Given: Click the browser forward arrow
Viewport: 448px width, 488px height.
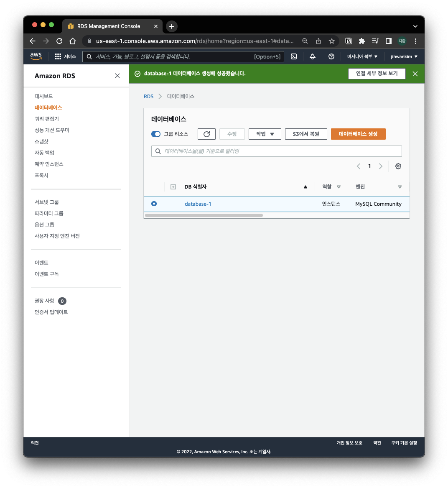Looking at the screenshot, I should tap(46, 41).
